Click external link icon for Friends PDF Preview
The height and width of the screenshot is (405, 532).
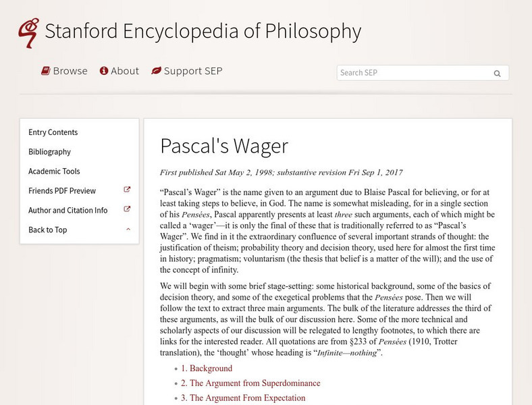click(x=127, y=190)
